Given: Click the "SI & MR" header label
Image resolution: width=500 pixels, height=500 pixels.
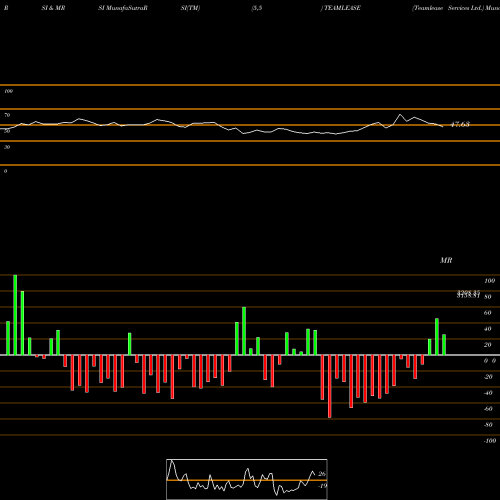Looking at the screenshot, I should pos(53,8).
